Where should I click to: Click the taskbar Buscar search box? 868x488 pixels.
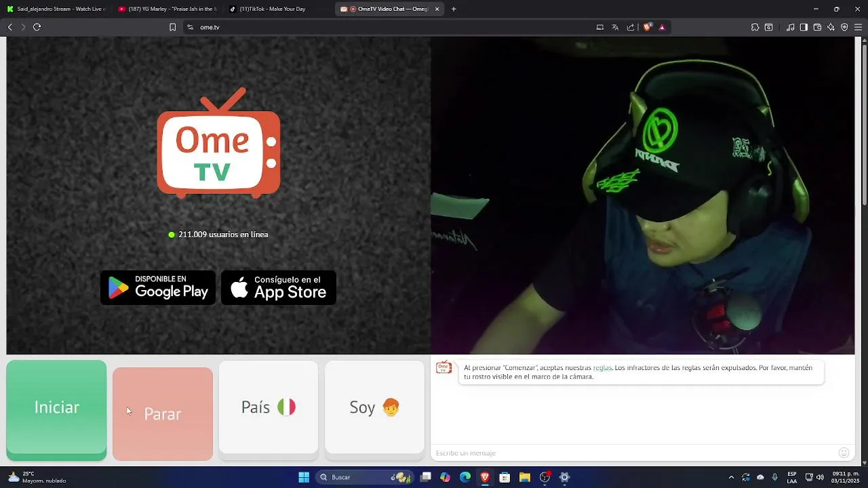coord(365,477)
